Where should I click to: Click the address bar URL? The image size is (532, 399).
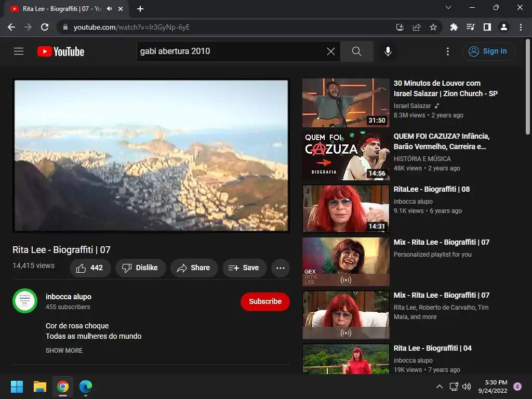(x=131, y=27)
